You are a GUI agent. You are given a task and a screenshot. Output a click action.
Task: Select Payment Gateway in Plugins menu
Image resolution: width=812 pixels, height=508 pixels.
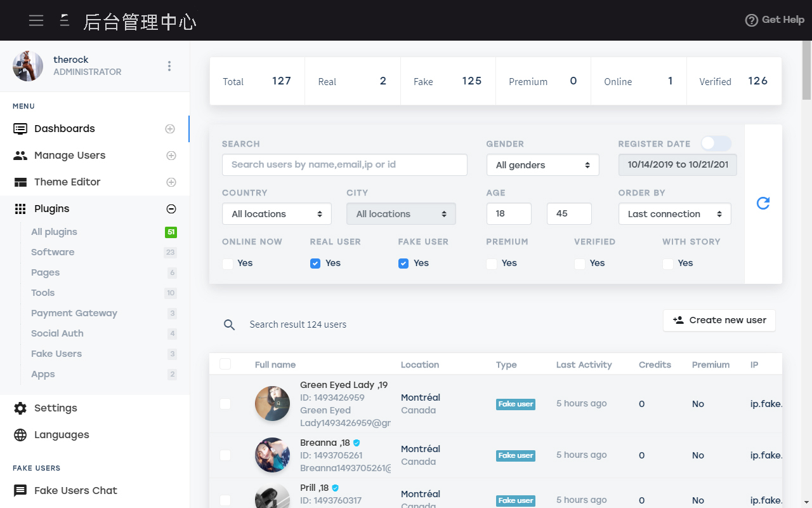point(74,313)
